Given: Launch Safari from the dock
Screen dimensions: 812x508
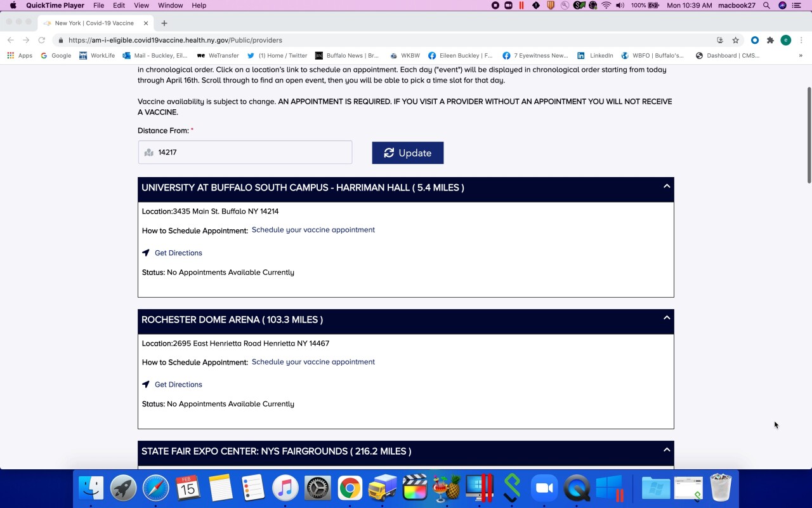Looking at the screenshot, I should point(156,488).
